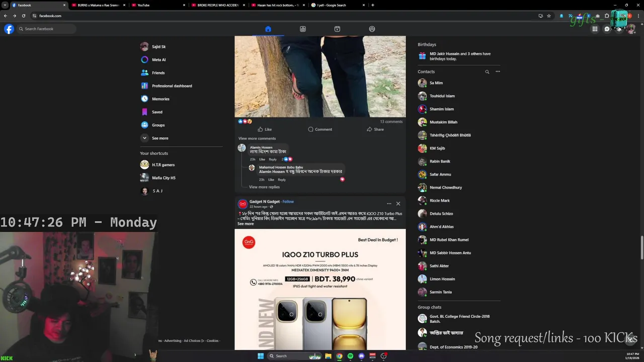Follow the Gadget N Gadget page
644x362 pixels.
coord(288,202)
